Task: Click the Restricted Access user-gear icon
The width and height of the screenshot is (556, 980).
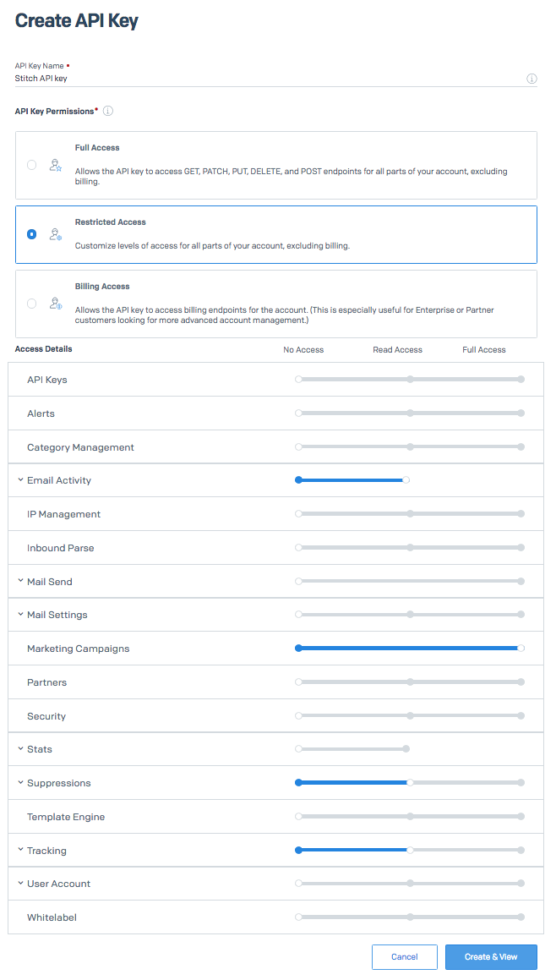Action: pos(55,234)
